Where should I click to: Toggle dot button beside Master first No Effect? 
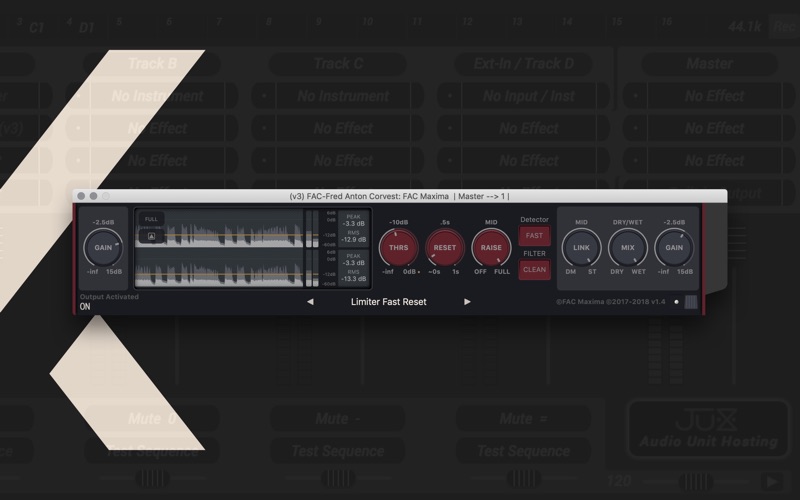click(635, 96)
